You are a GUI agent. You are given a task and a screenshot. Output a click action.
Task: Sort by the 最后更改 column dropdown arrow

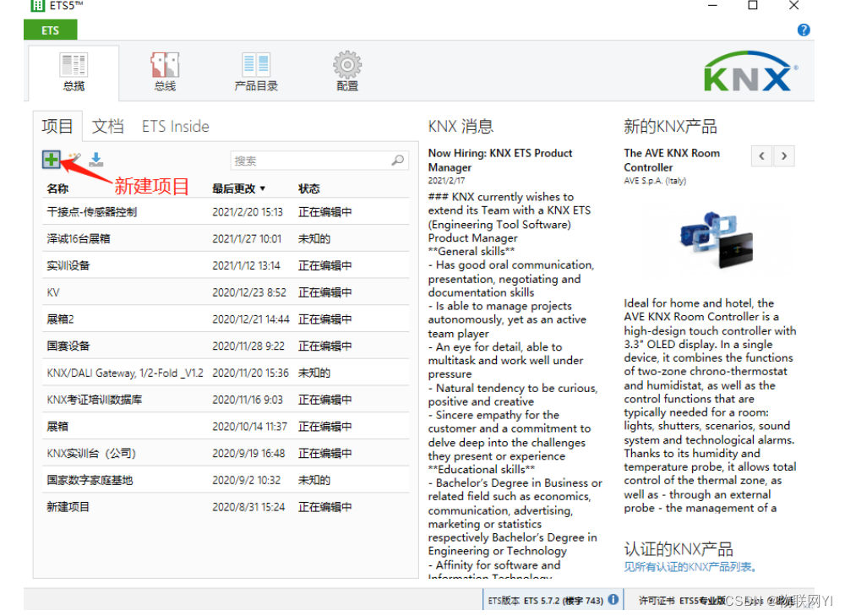[263, 188]
